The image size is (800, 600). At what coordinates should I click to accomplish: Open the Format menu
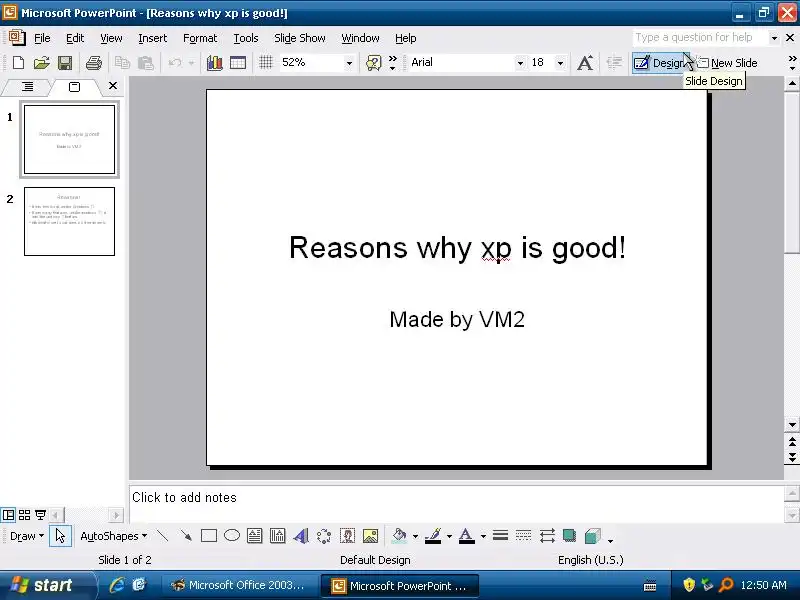[x=200, y=38]
